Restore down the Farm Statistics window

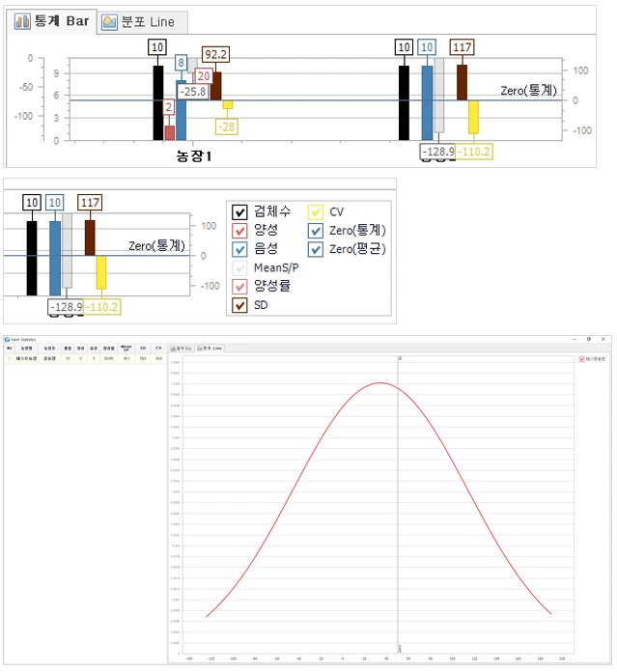click(589, 339)
